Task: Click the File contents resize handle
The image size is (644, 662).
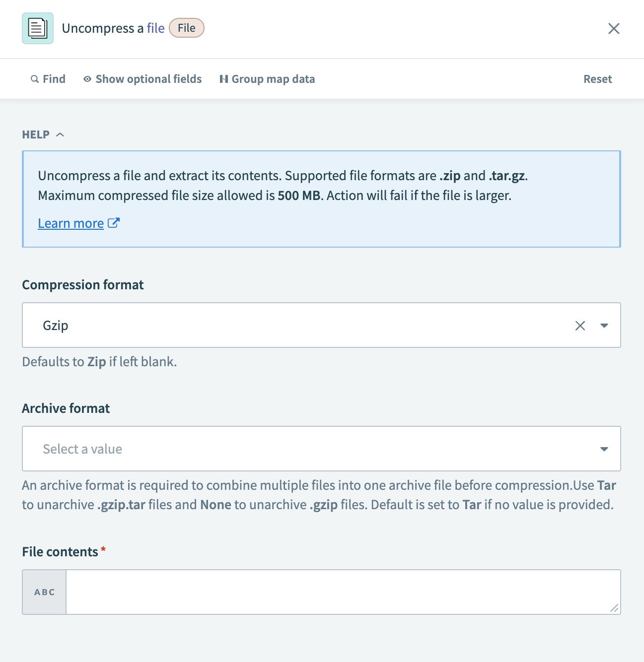Action: (x=614, y=608)
